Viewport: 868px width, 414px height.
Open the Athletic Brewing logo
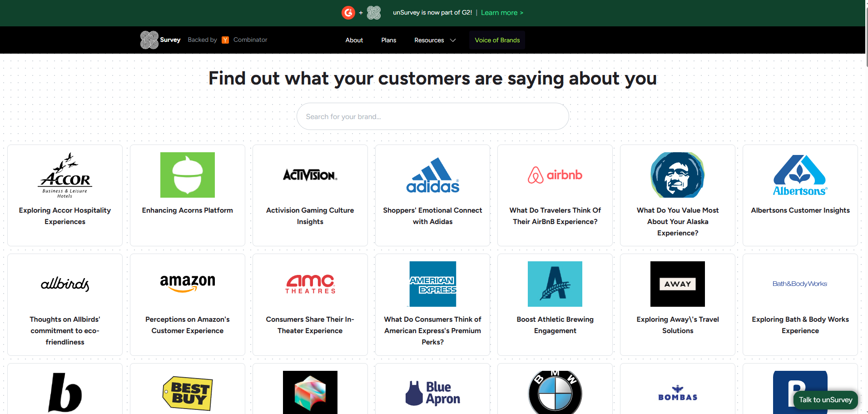[x=555, y=284]
